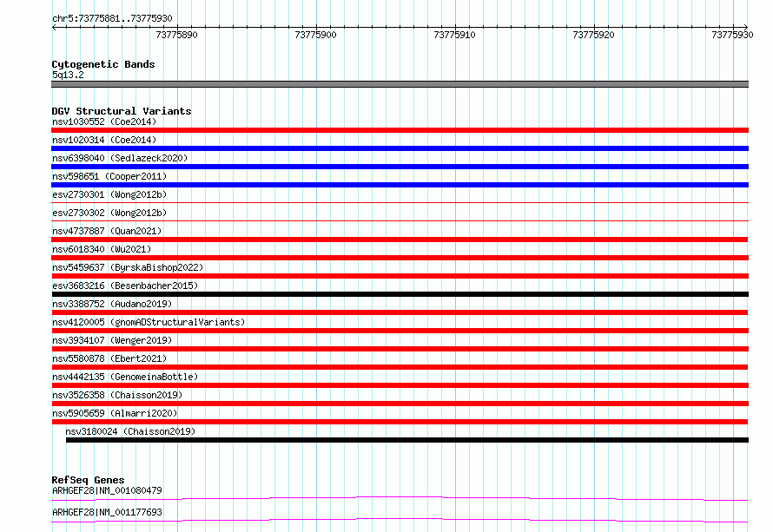
Task: Open nsv6018340 (Wu2021) label
Action: click(102, 249)
